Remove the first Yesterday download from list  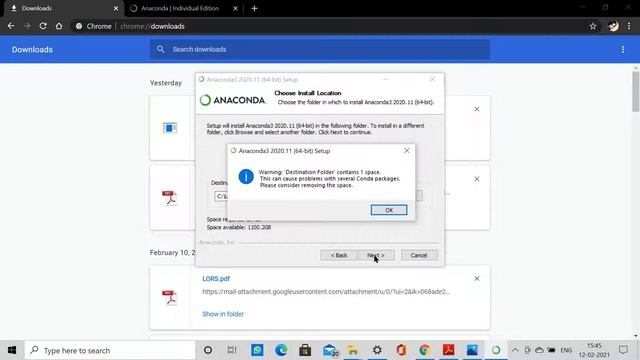[x=477, y=109]
